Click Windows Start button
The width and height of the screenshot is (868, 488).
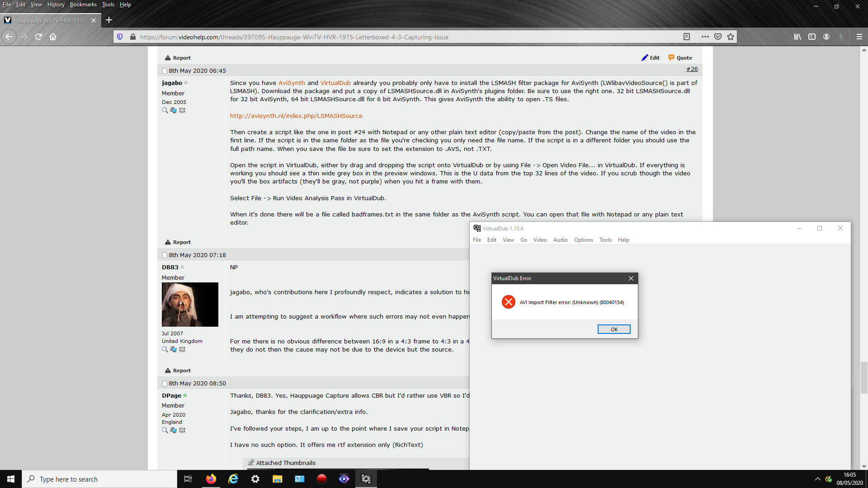[x=11, y=479]
